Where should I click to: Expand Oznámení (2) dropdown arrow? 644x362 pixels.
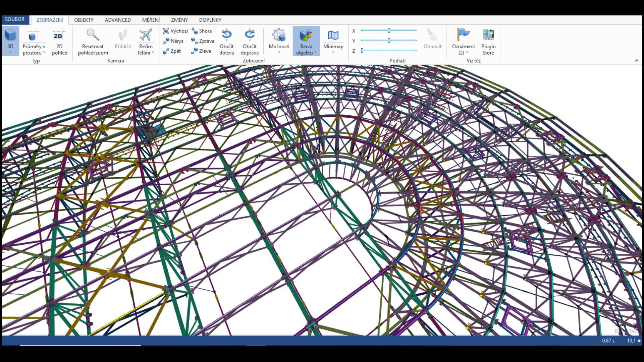click(467, 53)
